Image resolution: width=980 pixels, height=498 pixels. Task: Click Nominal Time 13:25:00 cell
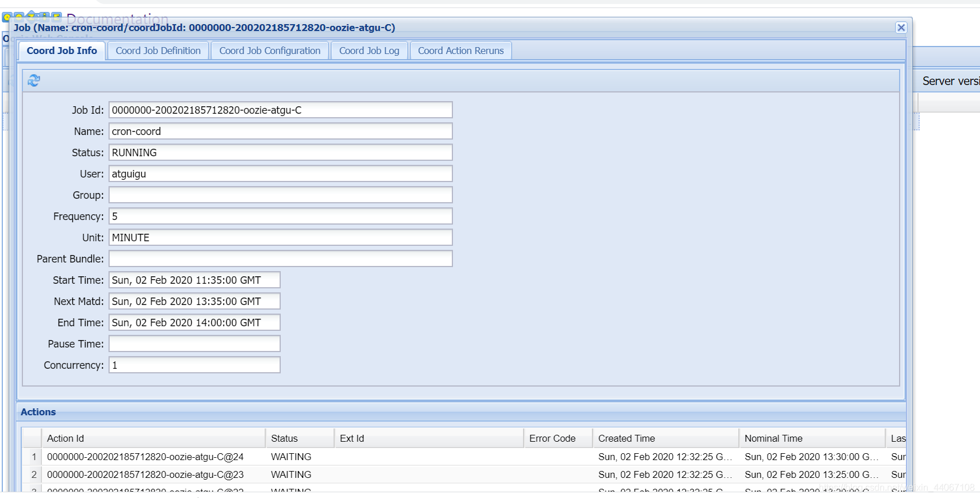click(811, 474)
